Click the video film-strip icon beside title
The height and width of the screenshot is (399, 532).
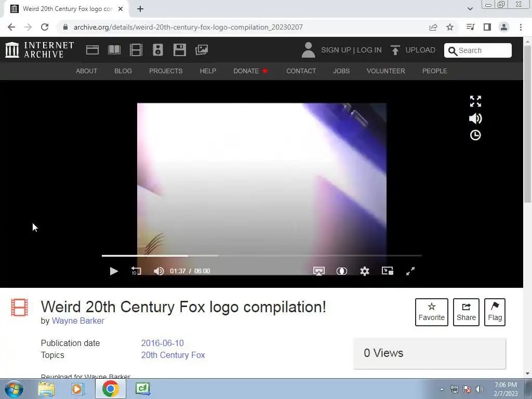coord(19,307)
